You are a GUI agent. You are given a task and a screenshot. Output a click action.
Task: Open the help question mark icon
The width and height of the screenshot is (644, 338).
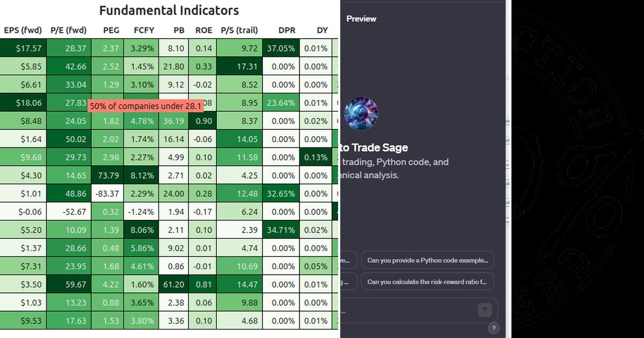pos(494,328)
